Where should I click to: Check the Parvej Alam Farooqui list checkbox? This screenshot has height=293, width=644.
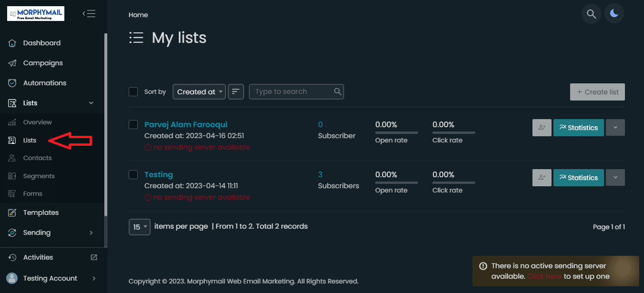[133, 125]
